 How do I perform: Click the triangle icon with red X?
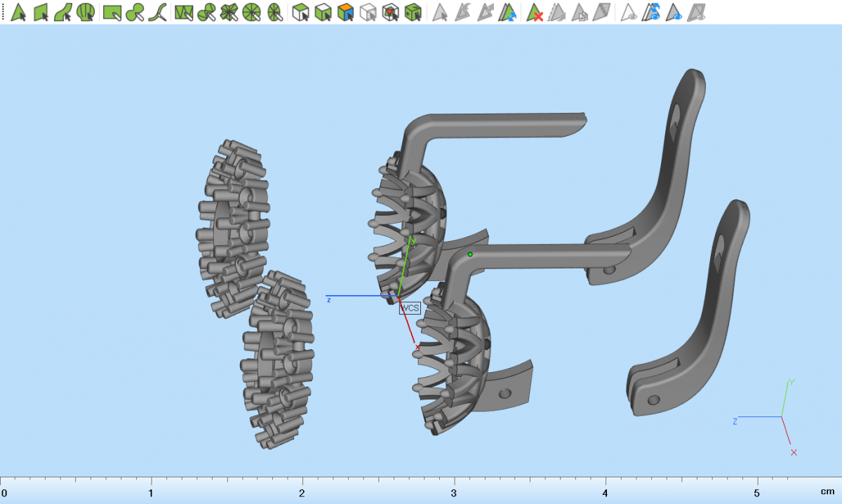point(535,12)
